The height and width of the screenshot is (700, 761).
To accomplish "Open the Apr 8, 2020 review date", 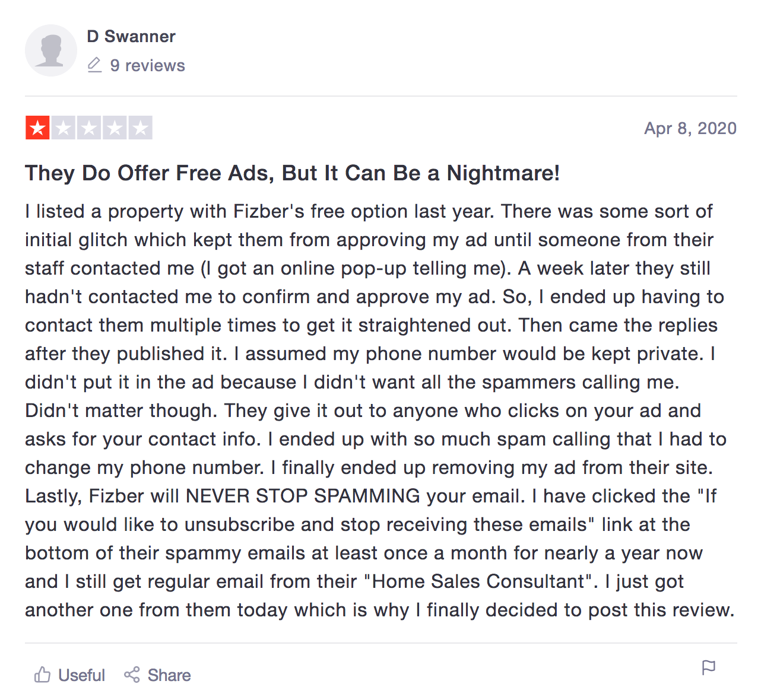I will pyautogui.click(x=690, y=128).
